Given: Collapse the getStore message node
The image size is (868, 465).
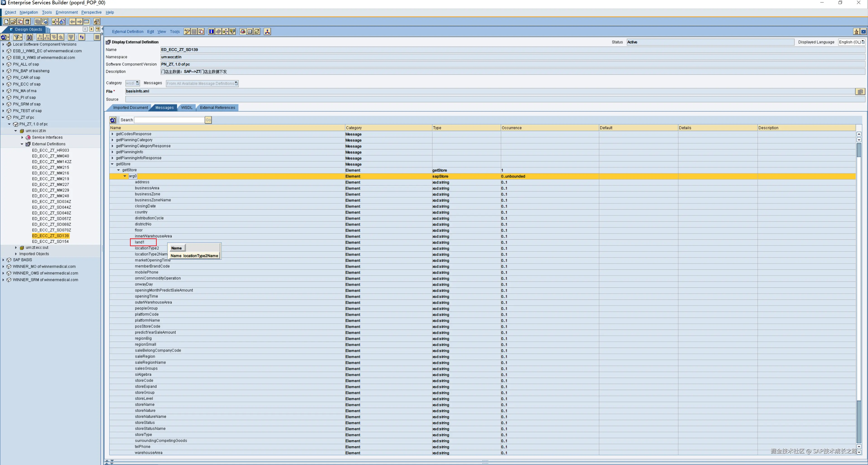Looking at the screenshot, I should coord(113,164).
